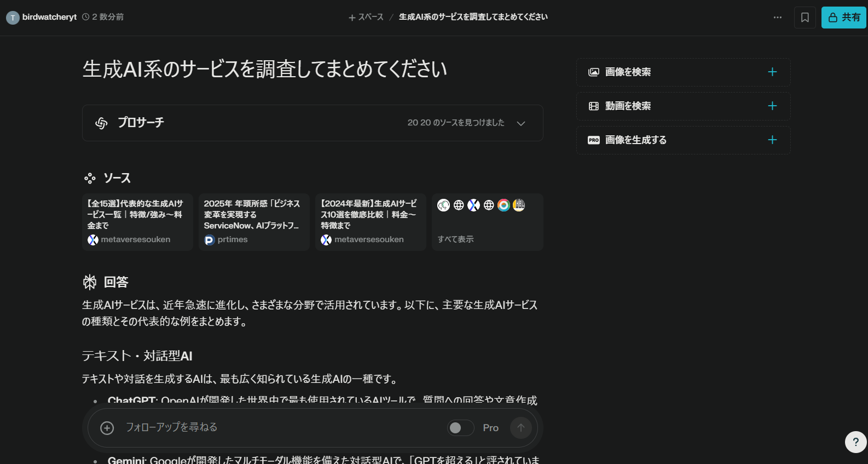Click the main page title heading
868x464 pixels.
point(265,69)
